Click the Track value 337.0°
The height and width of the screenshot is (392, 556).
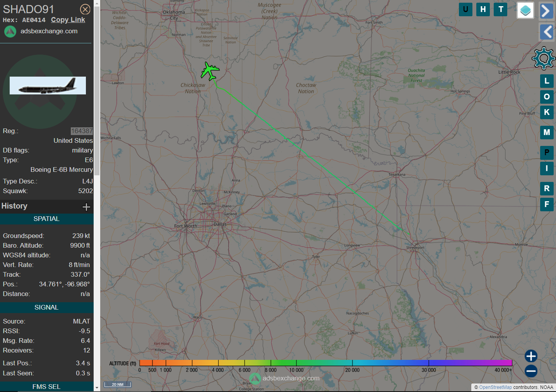[x=80, y=275]
